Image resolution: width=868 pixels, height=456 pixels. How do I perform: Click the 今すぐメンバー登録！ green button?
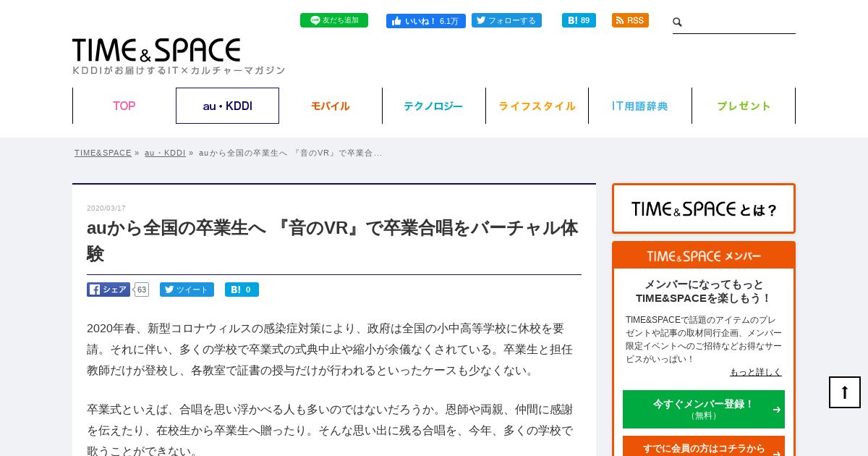click(704, 409)
